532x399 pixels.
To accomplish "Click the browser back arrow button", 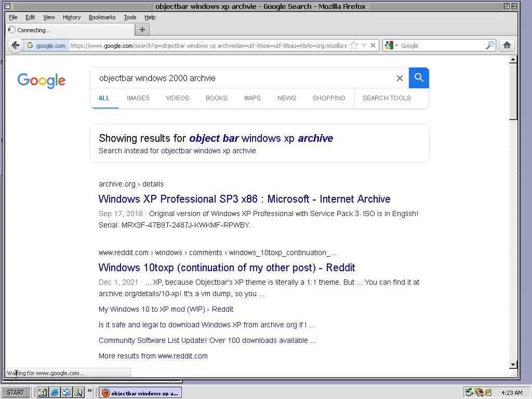I will click(15, 45).
